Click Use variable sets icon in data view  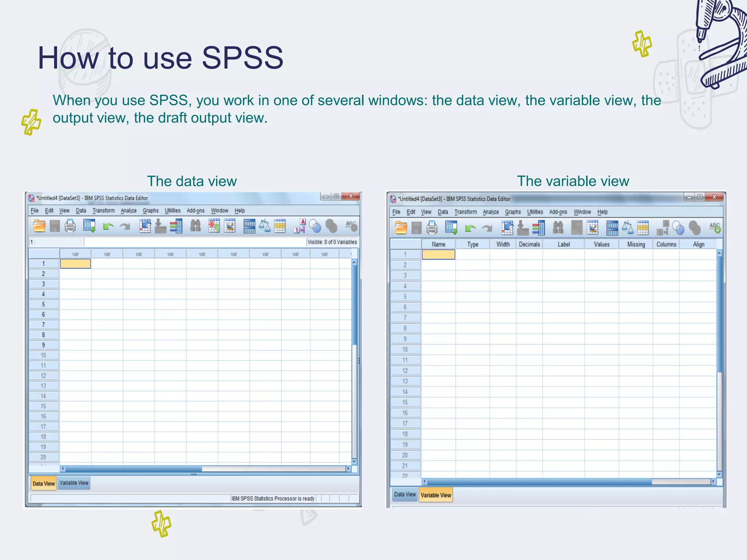(315, 226)
